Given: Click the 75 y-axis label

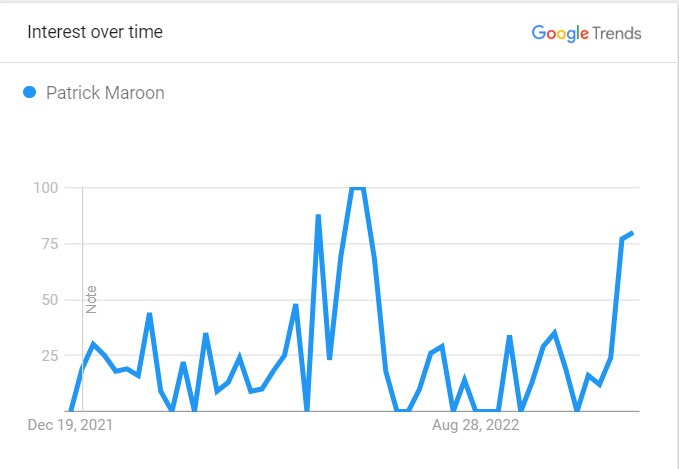Looking at the screenshot, I should point(50,244).
